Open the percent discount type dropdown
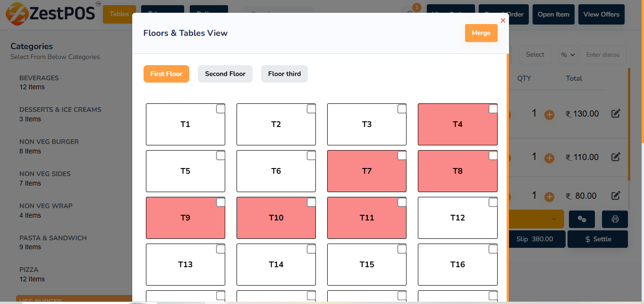Image resolution: width=644 pixels, height=304 pixels. pyautogui.click(x=568, y=55)
